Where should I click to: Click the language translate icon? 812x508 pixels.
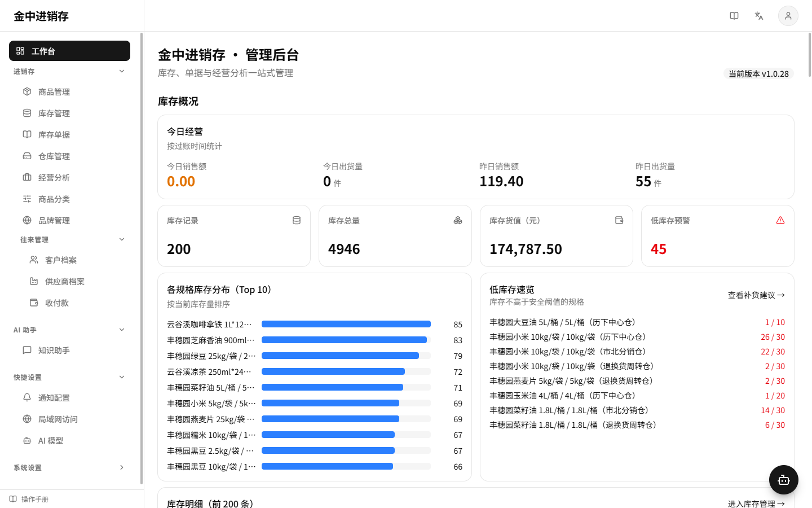tap(759, 16)
